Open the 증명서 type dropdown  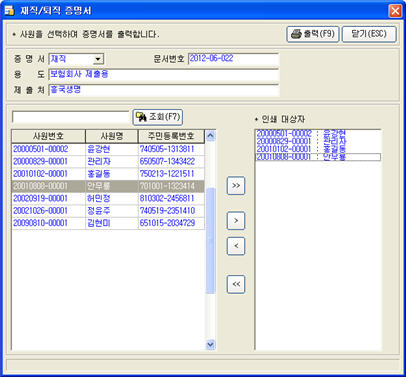pos(98,59)
